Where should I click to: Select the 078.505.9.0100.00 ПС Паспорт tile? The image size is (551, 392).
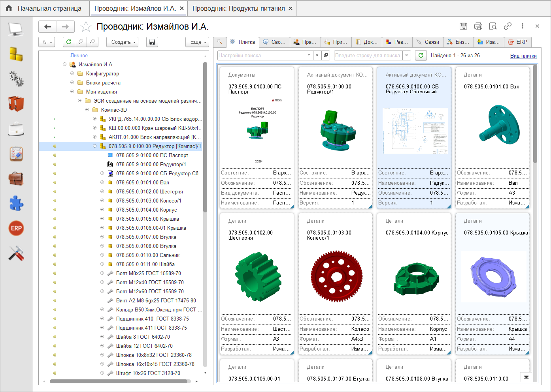(x=257, y=137)
